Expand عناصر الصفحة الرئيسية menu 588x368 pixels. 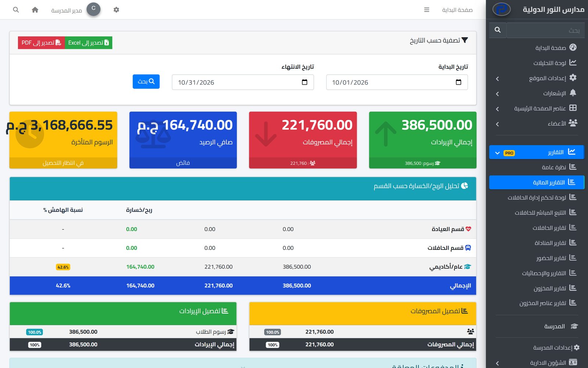pos(537,108)
